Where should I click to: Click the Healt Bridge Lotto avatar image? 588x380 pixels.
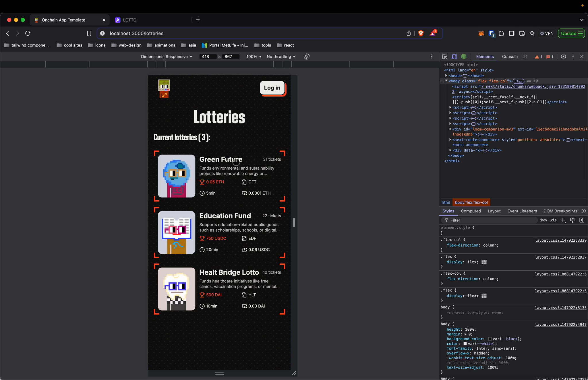(x=177, y=289)
